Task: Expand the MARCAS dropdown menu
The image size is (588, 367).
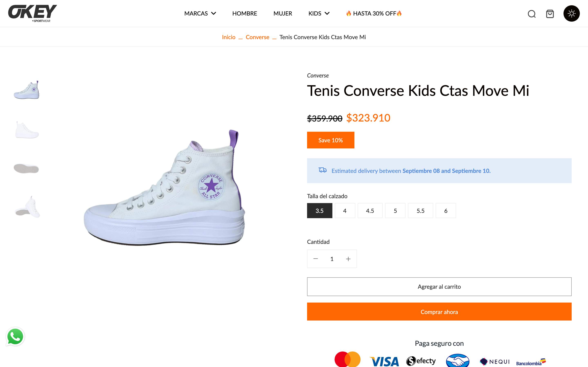Action: 200,14
